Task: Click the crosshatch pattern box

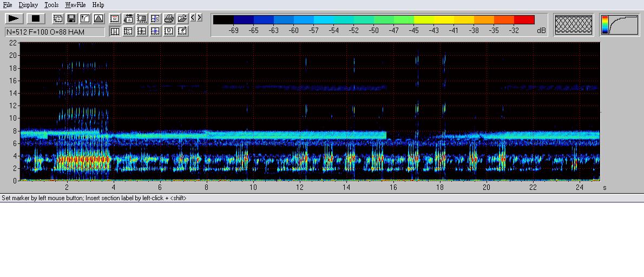Action: (574, 25)
